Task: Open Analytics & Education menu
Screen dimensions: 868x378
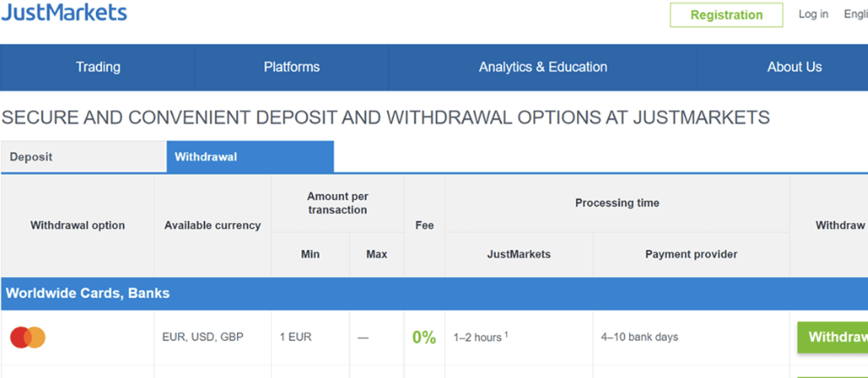Action: [x=543, y=67]
